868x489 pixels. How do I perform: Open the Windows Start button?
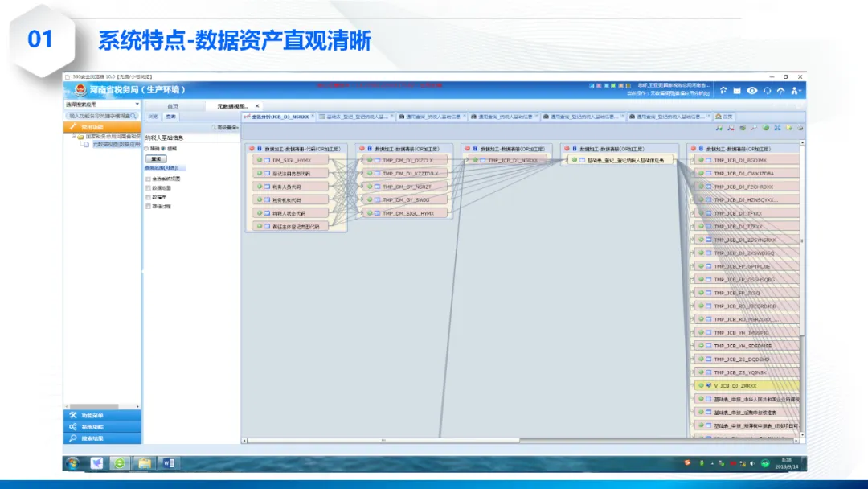pyautogui.click(x=73, y=463)
